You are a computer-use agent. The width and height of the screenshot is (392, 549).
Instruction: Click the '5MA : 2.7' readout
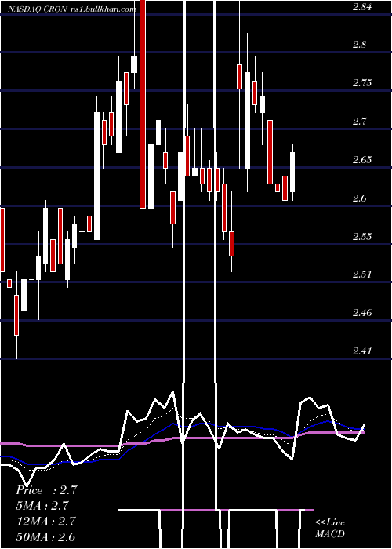pos(42,506)
